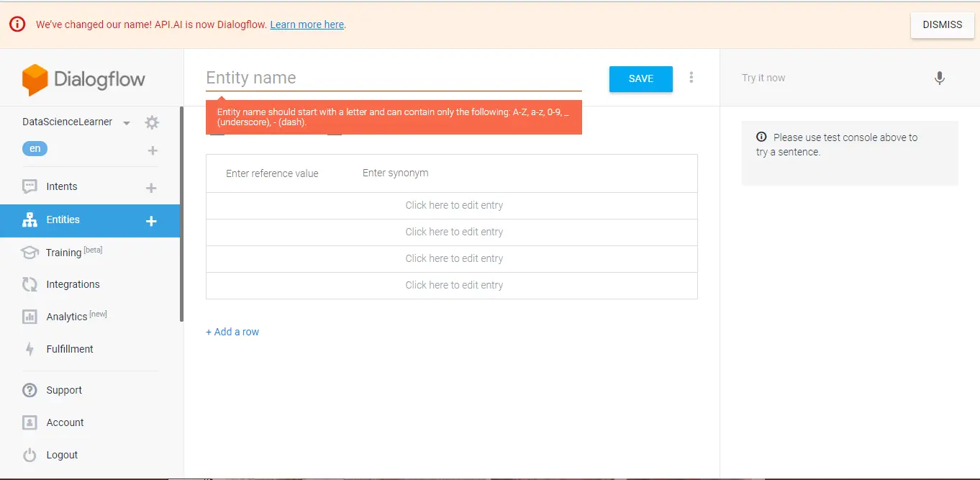This screenshot has height=480, width=980.
Task: Click the sidebar vertical scrollbar
Action: click(x=182, y=214)
